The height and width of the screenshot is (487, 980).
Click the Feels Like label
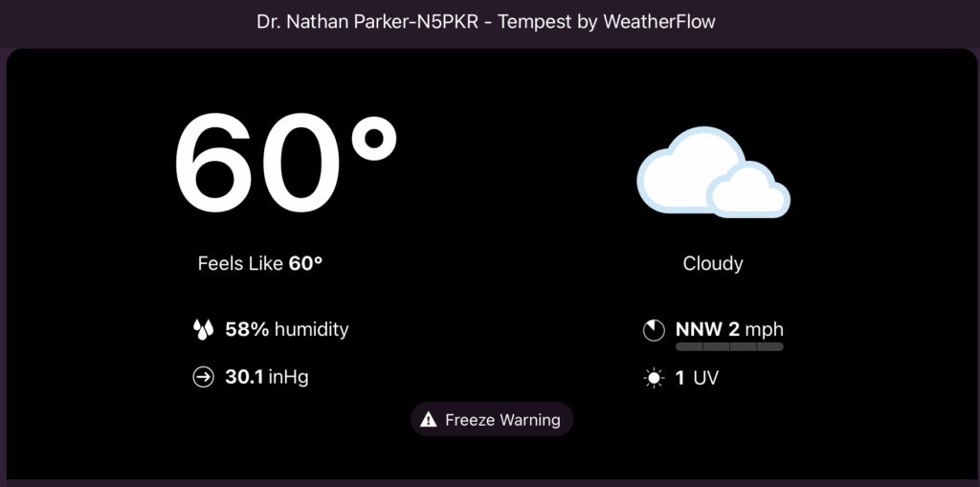point(241,263)
